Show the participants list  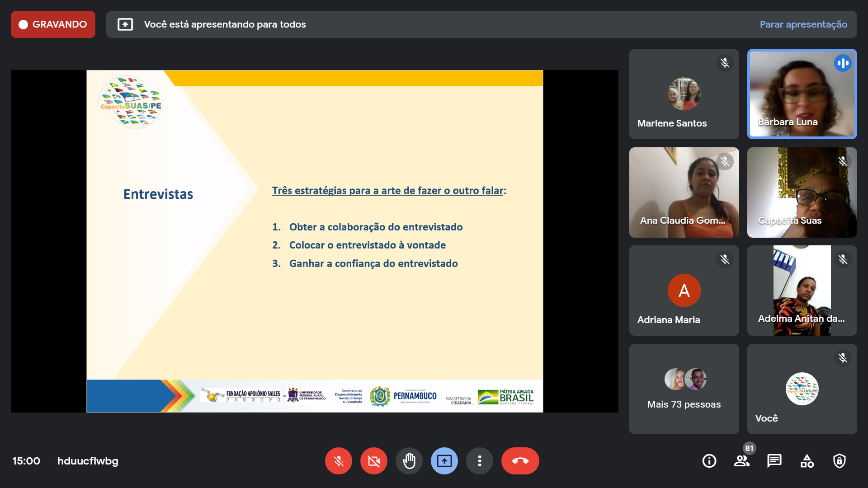[x=741, y=461]
